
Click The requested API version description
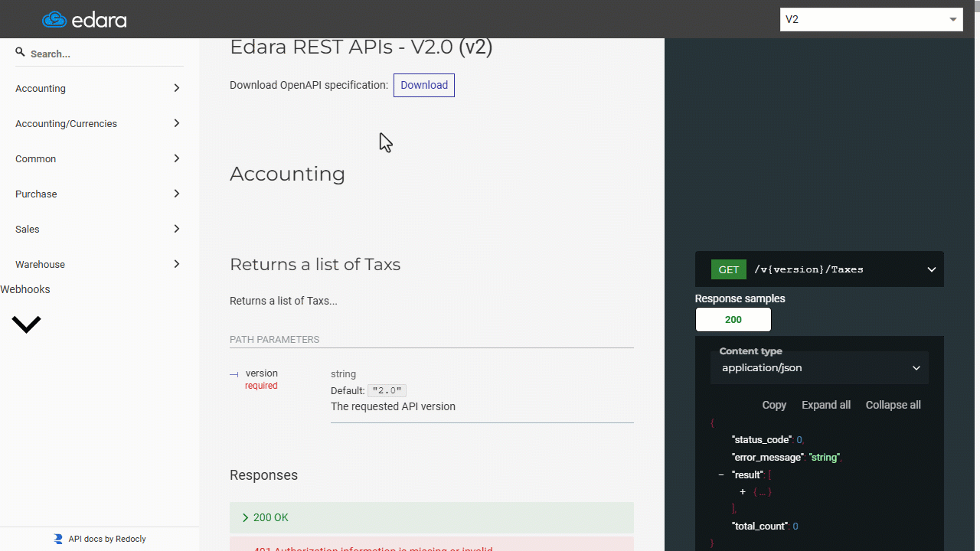pos(393,406)
